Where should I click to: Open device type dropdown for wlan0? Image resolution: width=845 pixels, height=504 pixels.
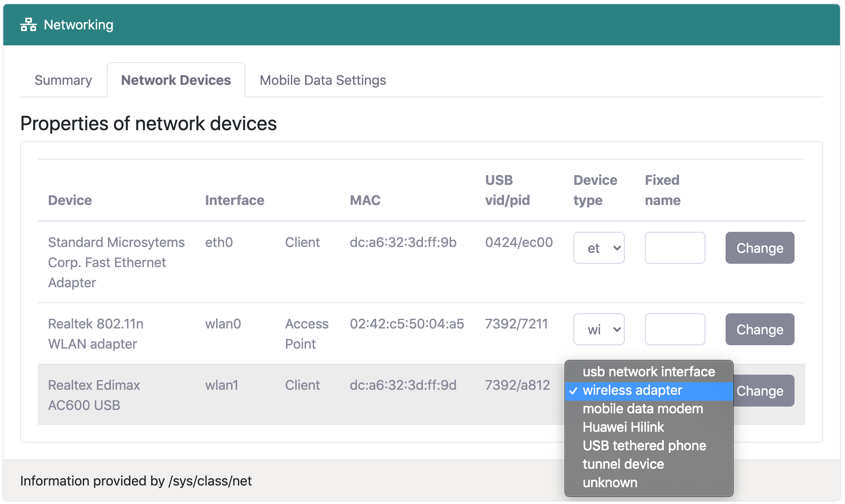(x=599, y=329)
